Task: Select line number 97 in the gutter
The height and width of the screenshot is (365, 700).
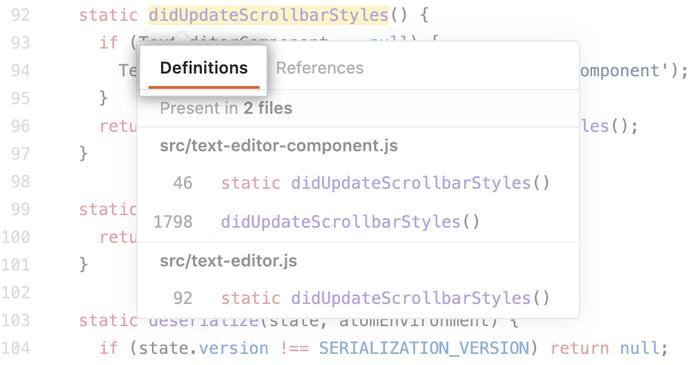Action: [x=21, y=153]
